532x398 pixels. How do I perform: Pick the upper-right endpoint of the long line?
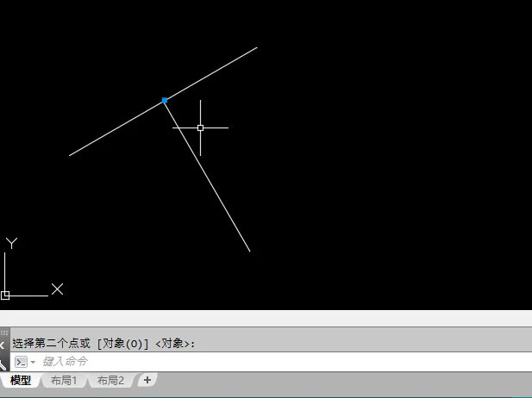pyautogui.click(x=257, y=47)
